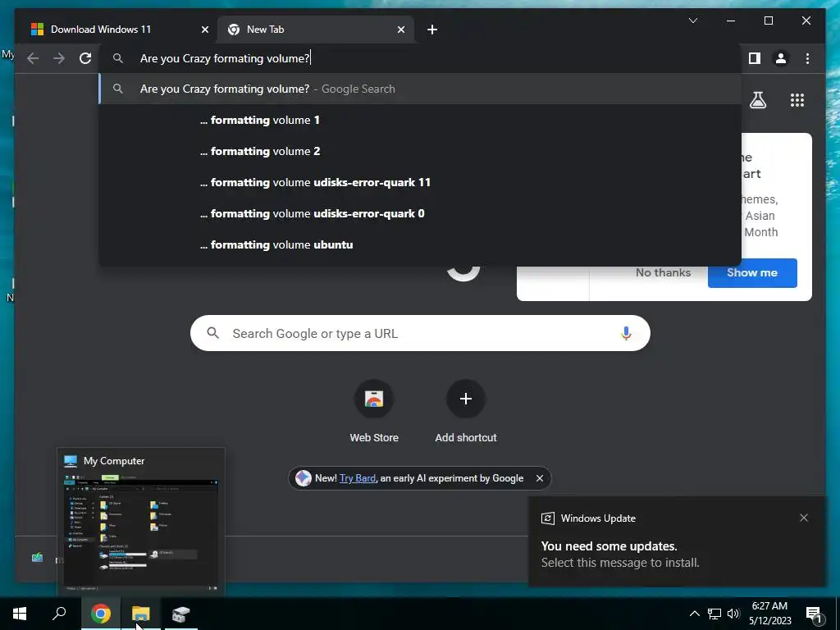The width and height of the screenshot is (840, 630).
Task: Click the volume speaker tray icon
Action: [733, 614]
